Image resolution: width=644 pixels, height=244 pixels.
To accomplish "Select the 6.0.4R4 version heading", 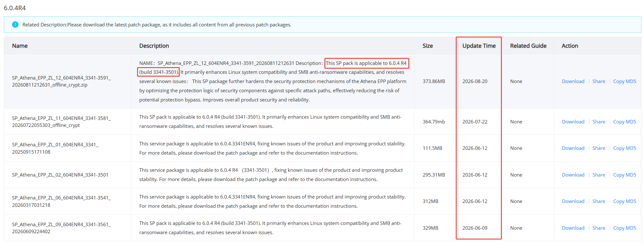I will click(x=15, y=8).
